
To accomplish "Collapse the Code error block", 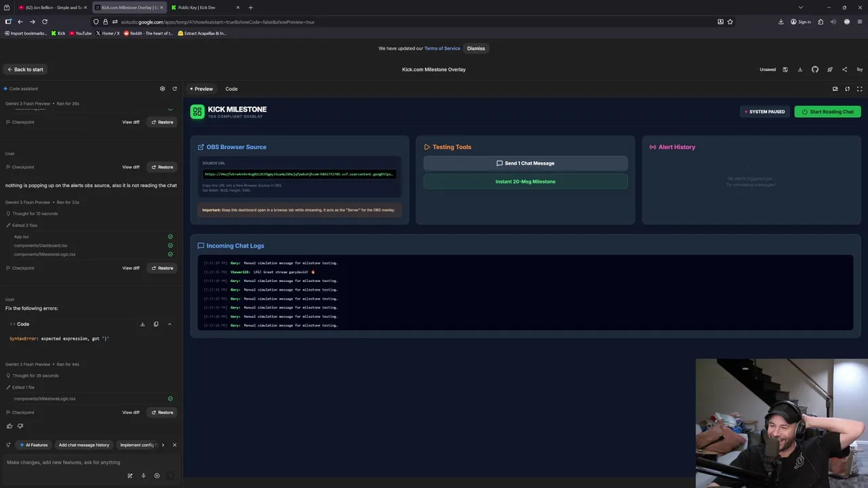I will [170, 324].
